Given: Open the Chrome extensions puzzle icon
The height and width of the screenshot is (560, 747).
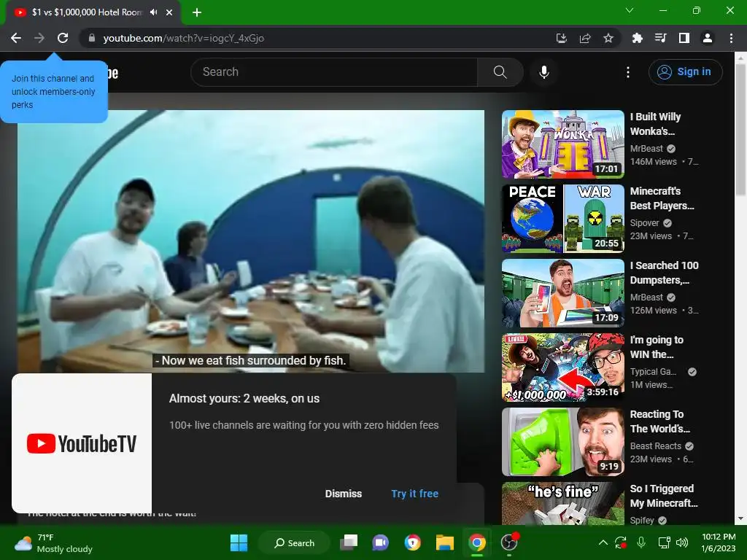Looking at the screenshot, I should pos(637,38).
